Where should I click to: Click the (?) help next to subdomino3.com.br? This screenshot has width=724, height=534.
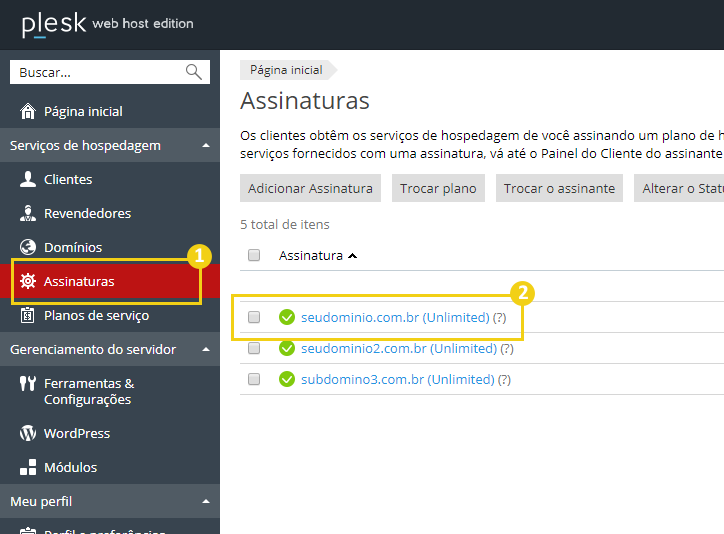coord(504,379)
